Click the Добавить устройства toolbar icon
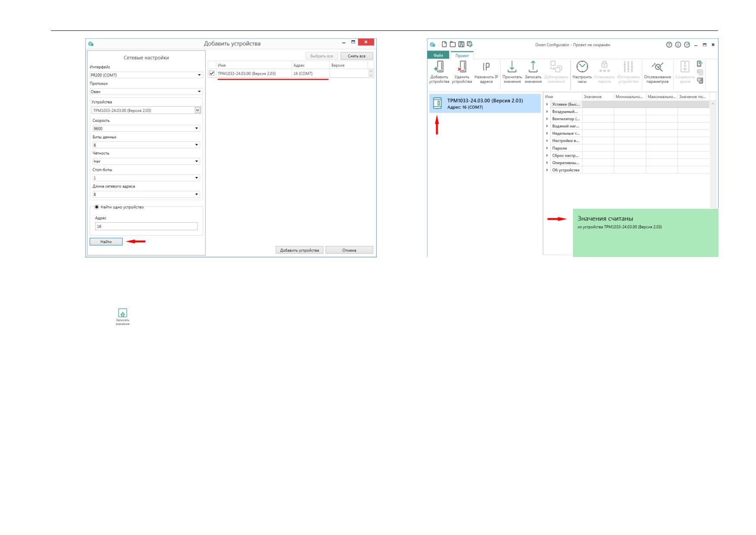This screenshot has height=535, width=756. pos(439,72)
